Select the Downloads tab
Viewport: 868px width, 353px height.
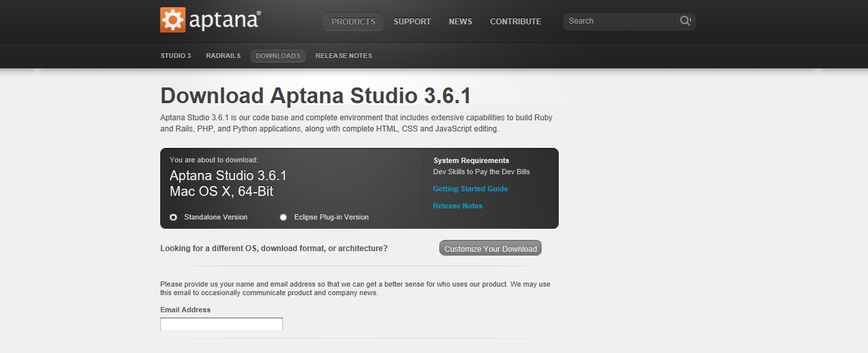[278, 56]
